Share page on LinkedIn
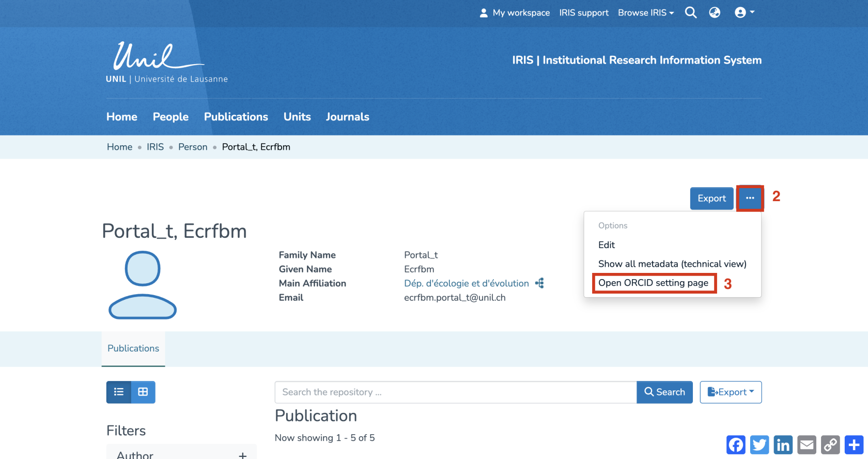Image resolution: width=868 pixels, height=459 pixels. [783, 445]
